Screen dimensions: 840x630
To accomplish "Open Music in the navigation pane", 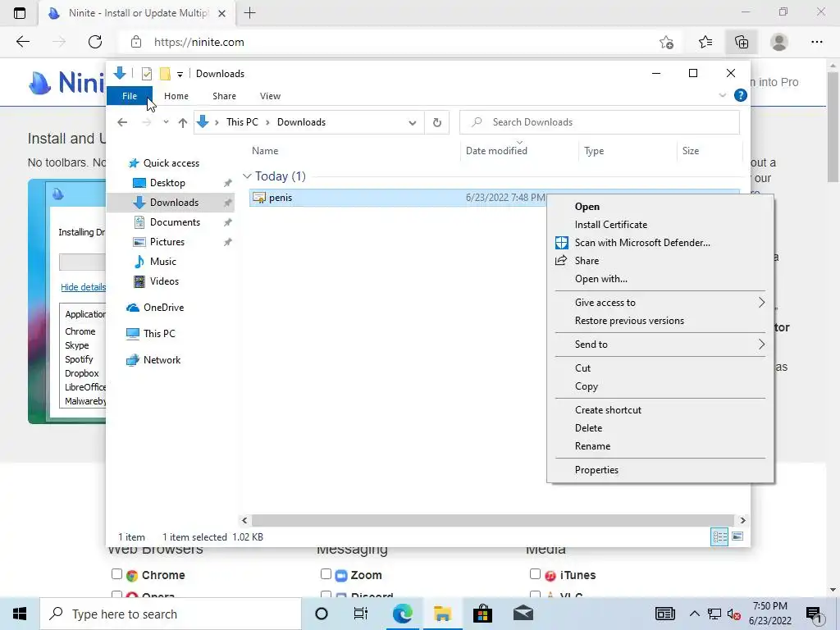I will point(162,262).
